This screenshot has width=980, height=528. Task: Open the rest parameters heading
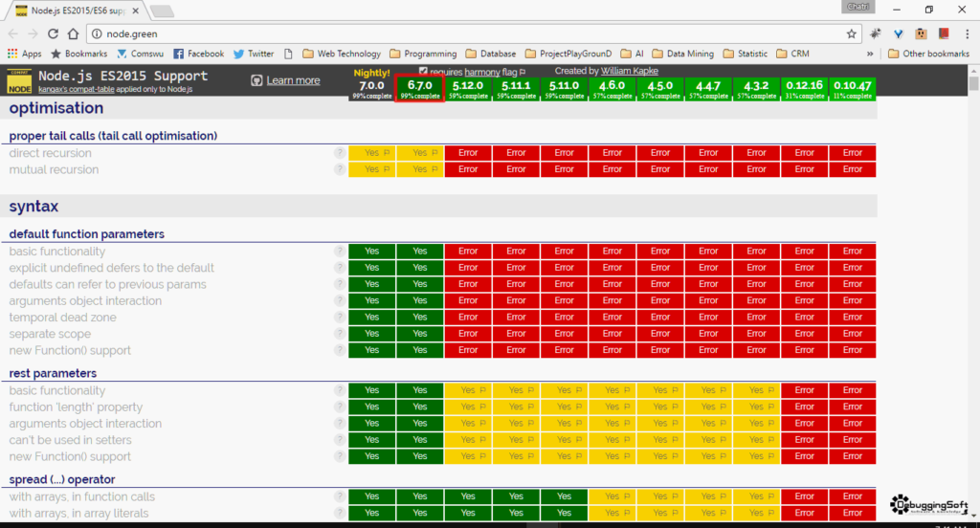click(54, 374)
